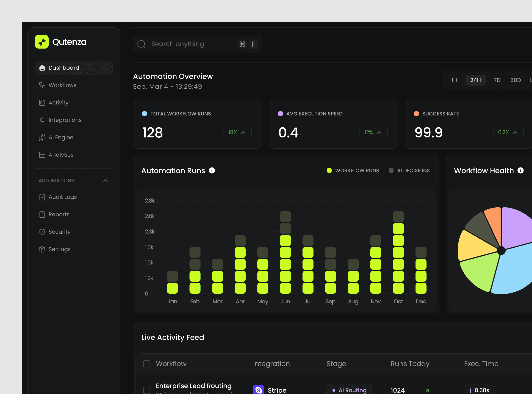
Task: Sort by Runs Today column header
Action: pyautogui.click(x=410, y=364)
